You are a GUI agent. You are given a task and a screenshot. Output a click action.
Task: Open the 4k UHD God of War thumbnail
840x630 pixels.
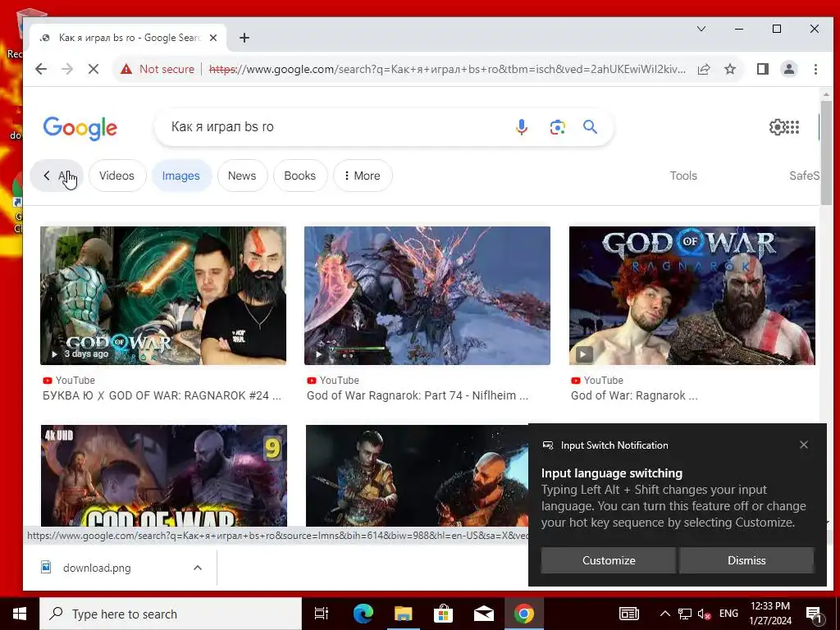pyautogui.click(x=164, y=476)
